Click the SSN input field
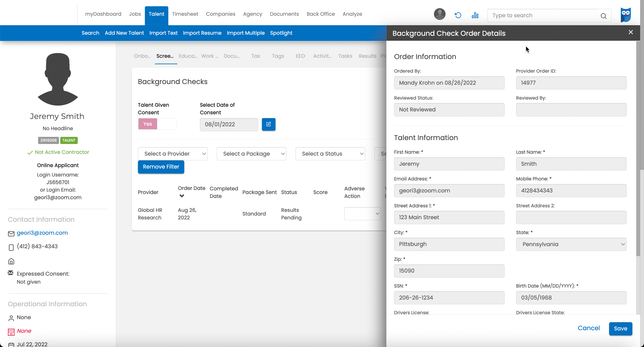This screenshot has height=347, width=644. [449, 298]
